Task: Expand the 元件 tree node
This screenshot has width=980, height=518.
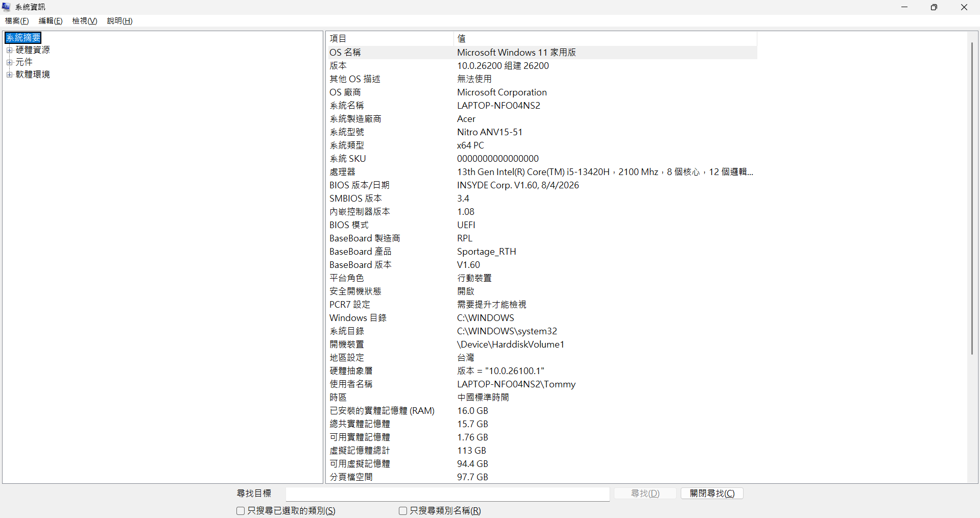Action: [9, 62]
